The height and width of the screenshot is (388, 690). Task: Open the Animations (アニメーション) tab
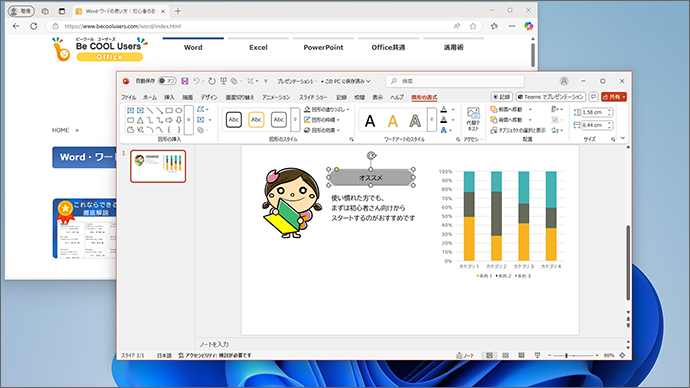pos(276,97)
